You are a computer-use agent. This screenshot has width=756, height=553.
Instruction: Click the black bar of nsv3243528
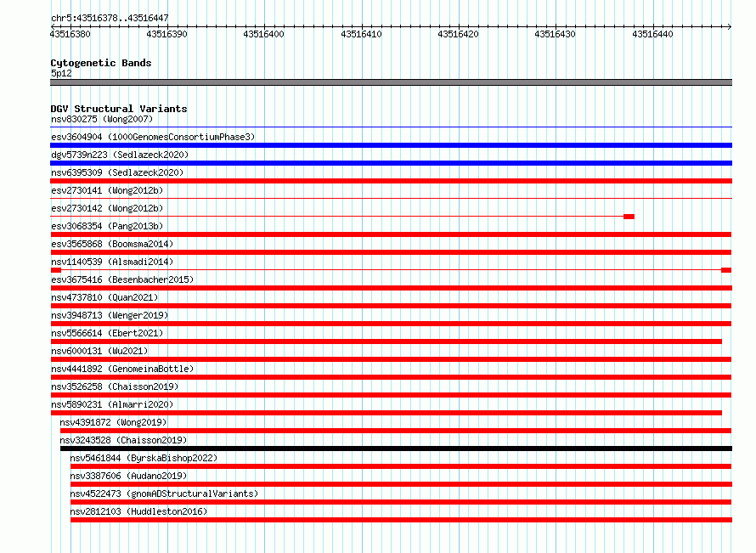(396, 449)
